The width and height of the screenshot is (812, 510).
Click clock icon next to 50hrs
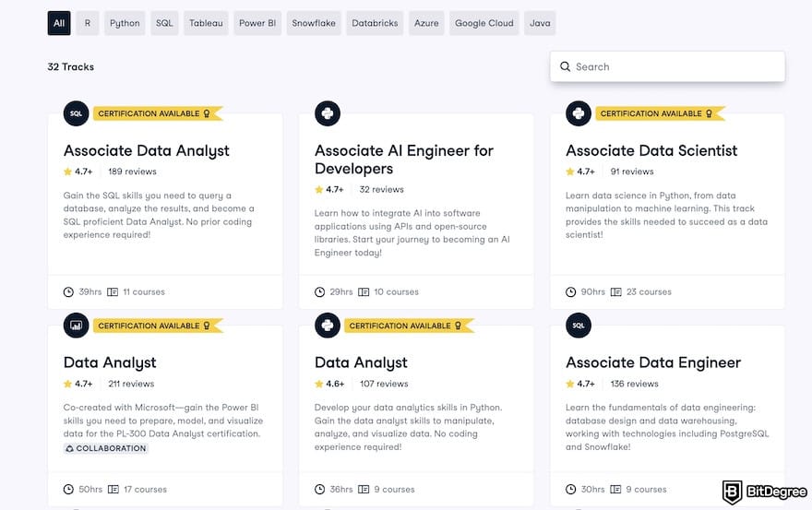[x=68, y=490]
